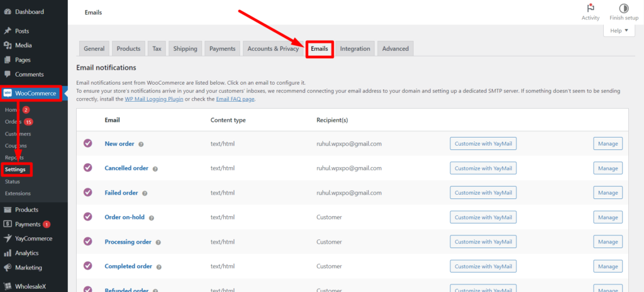The image size is (644, 292).
Task: Customize Order on-hold with YayMail
Action: (484, 217)
